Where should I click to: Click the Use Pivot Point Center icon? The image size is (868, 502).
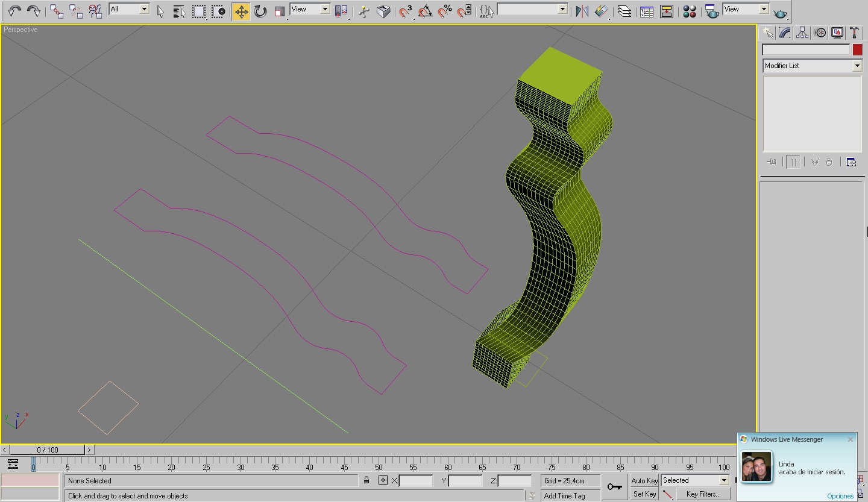click(x=341, y=11)
